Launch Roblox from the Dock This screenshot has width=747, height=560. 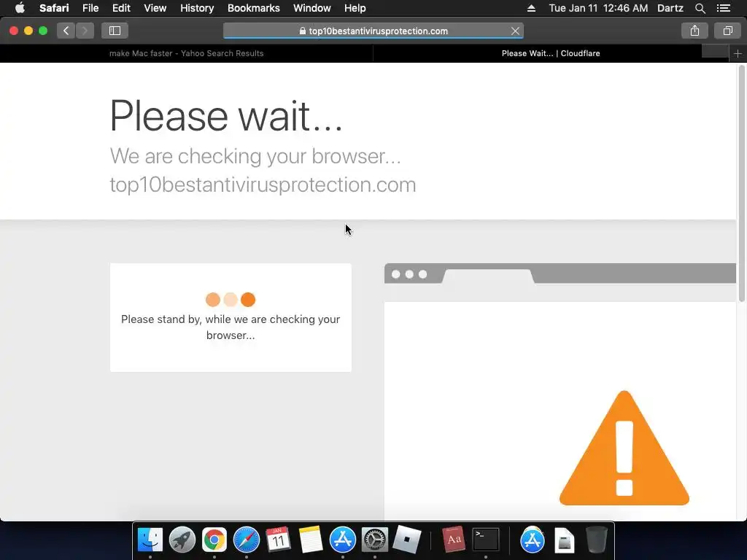point(407,540)
